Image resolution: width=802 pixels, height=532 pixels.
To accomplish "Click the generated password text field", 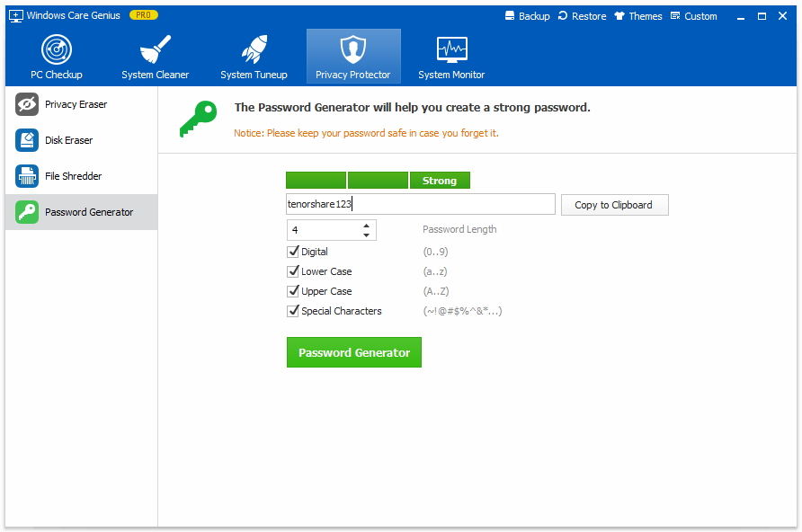I will click(421, 204).
